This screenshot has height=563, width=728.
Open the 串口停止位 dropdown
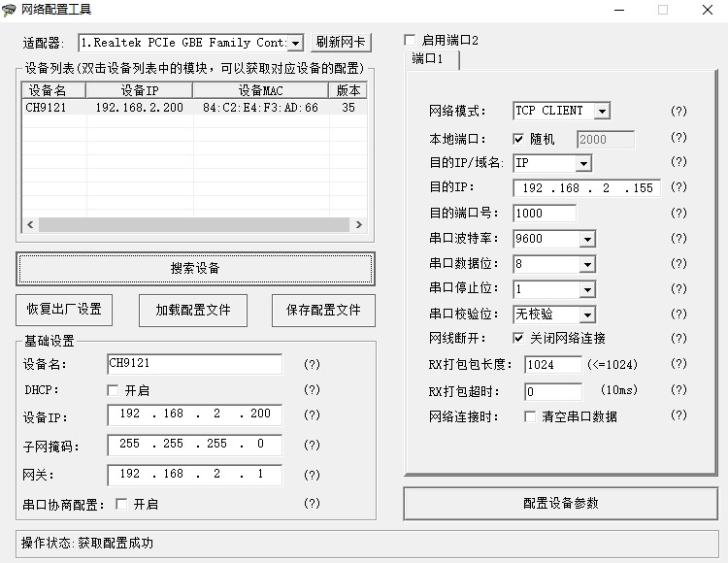point(587,289)
